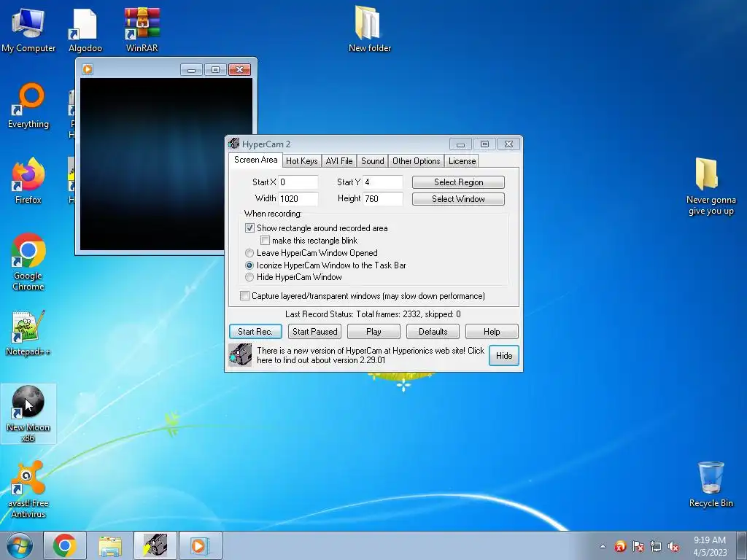Select the Notepad++ desktop shortcut
Viewport: 747px width, 560px height.
click(x=28, y=333)
